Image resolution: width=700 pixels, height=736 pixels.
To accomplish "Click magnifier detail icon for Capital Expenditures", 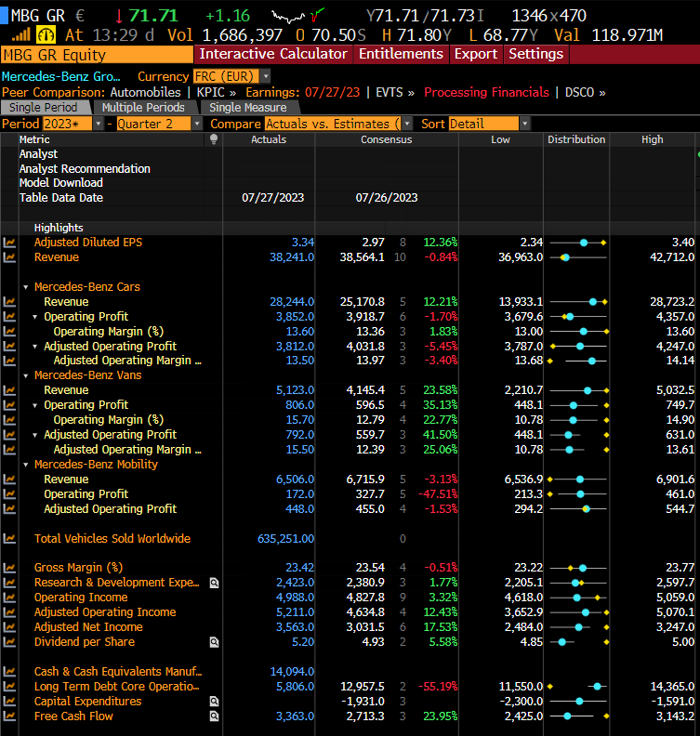I will click(x=214, y=702).
